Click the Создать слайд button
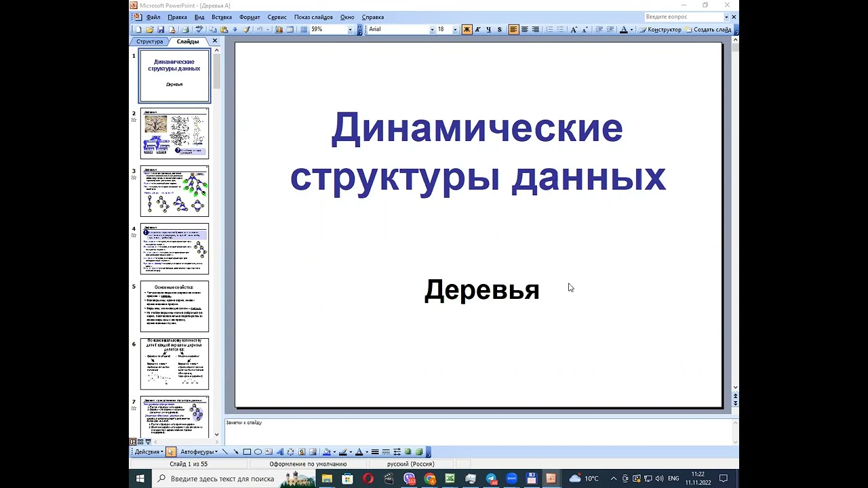868x488 pixels. [x=708, y=30]
